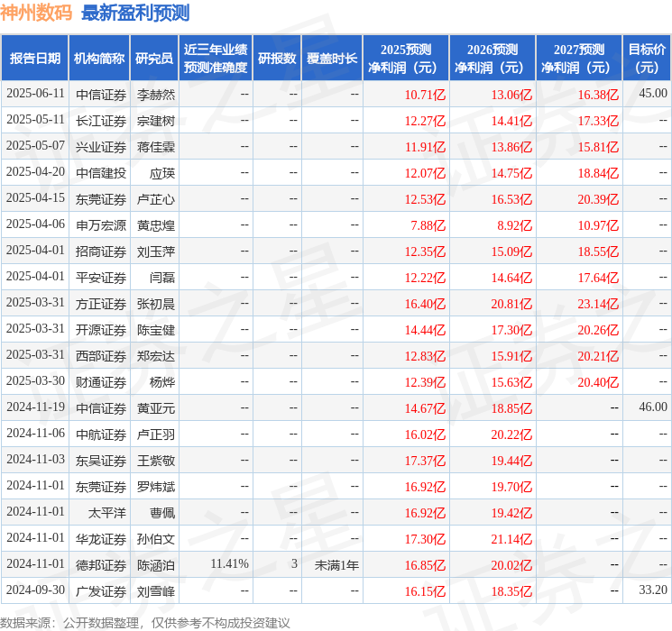The image size is (672, 631).
Task: Select the date cell 2024-09-30
Action: point(35,590)
